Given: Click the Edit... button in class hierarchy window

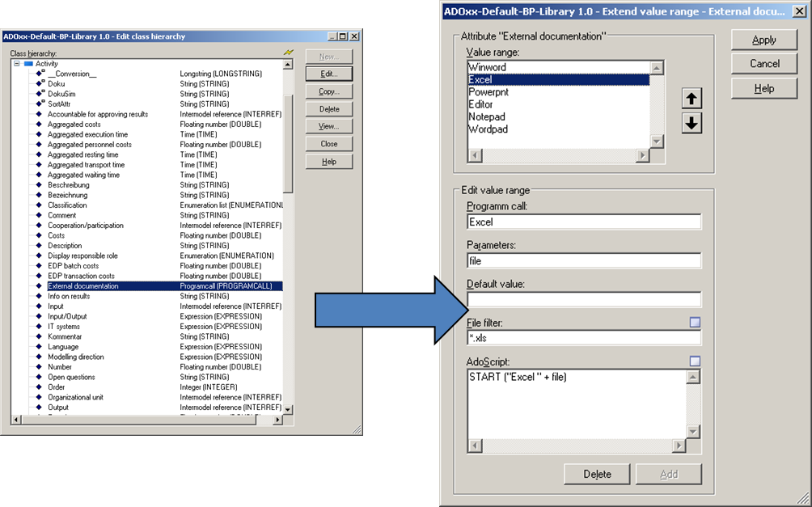Looking at the screenshot, I should 329,74.
